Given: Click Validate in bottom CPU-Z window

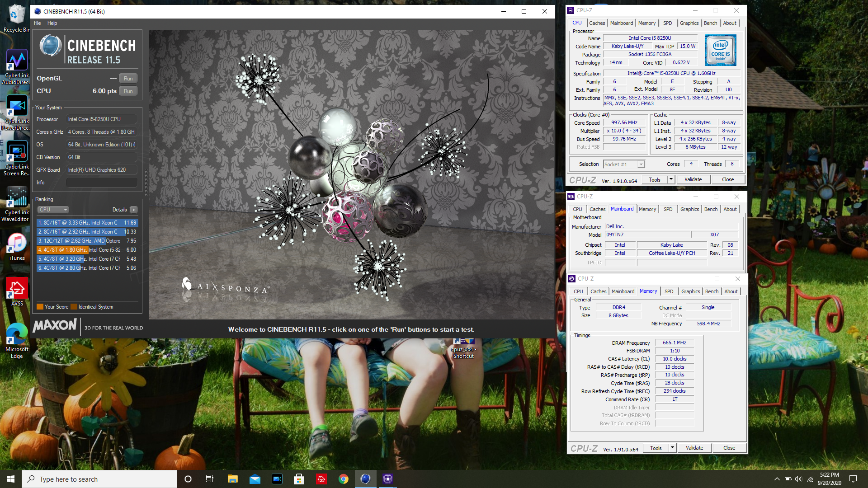Looking at the screenshot, I should [694, 448].
